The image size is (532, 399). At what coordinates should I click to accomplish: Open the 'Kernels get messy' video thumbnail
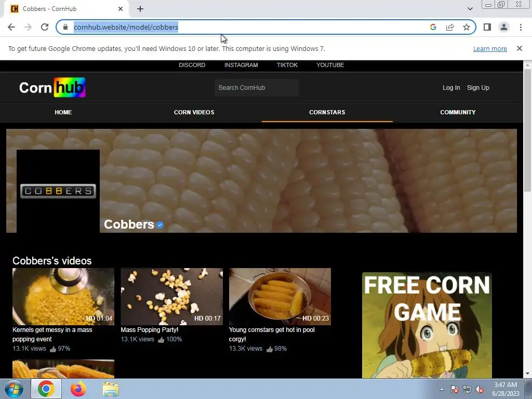tap(63, 297)
